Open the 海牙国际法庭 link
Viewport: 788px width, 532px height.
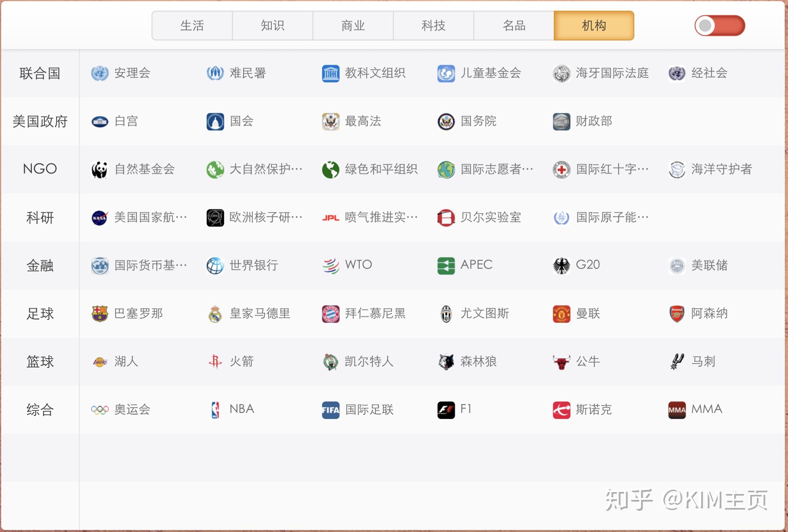[612, 73]
